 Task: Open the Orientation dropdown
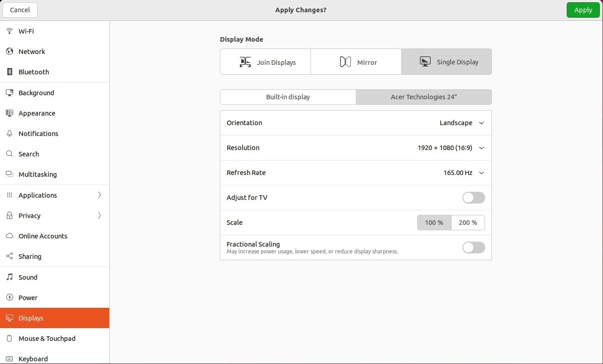coord(462,123)
